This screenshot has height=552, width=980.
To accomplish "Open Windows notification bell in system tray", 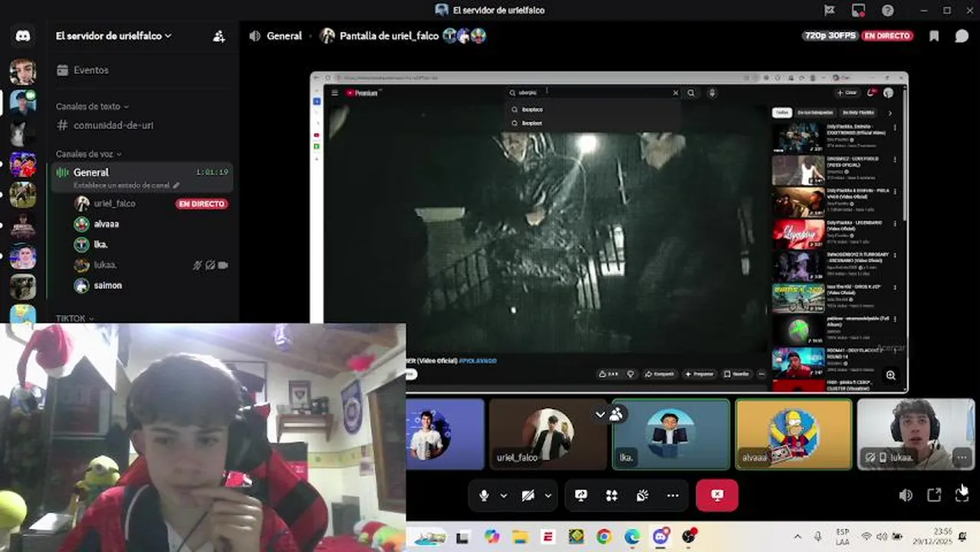I will point(962,537).
